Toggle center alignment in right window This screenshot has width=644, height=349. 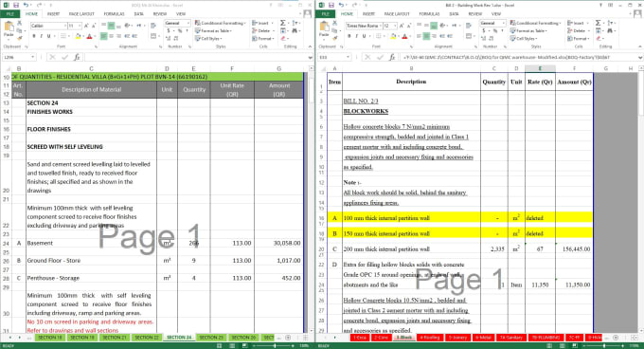427,36
